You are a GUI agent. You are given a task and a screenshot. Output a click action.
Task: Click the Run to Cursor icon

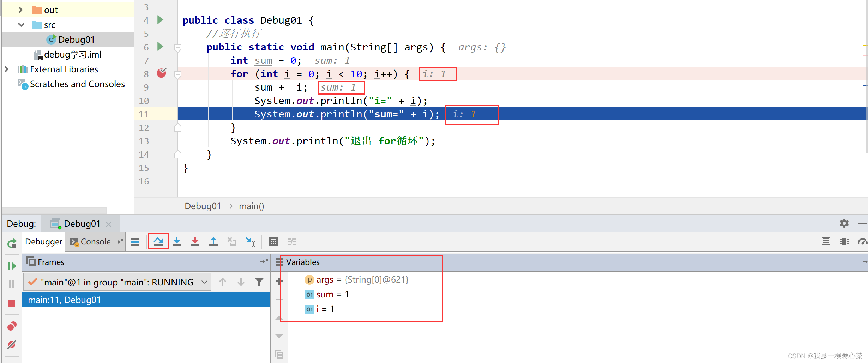pos(250,242)
